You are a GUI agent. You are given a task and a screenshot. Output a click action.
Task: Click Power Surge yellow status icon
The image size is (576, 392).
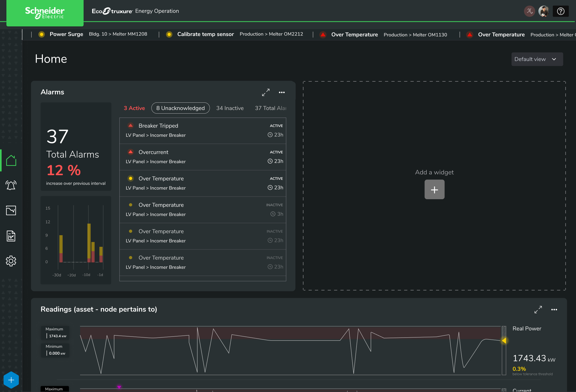42,34
